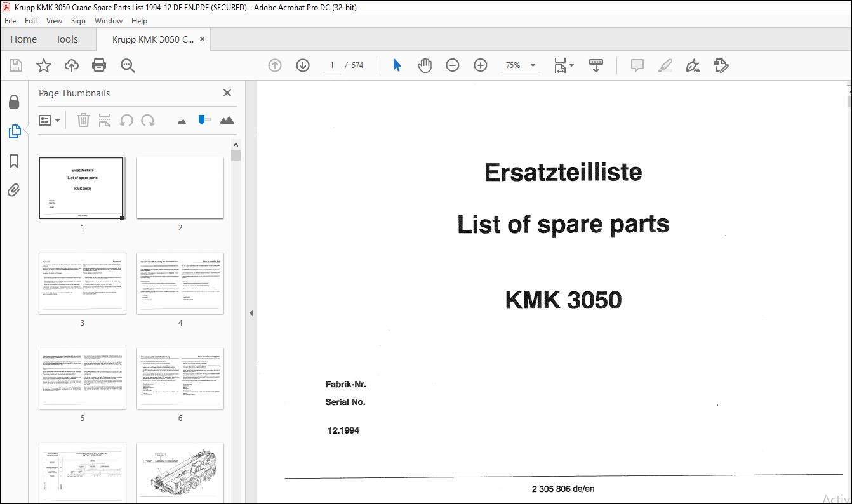Switch to the Tools tab

pos(67,39)
